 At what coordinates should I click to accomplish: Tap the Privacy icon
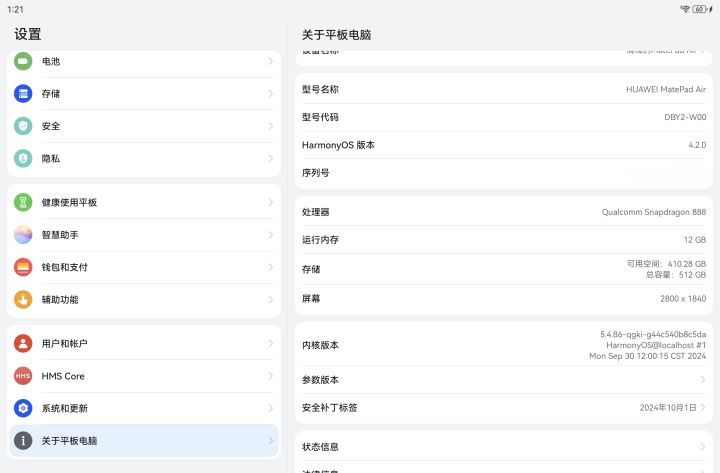coord(23,158)
